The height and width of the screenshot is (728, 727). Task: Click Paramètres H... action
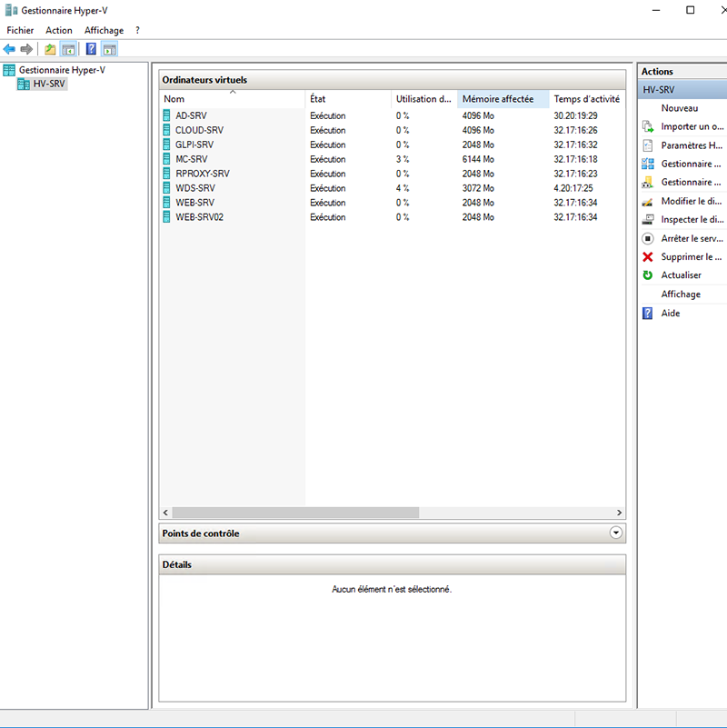coord(692,145)
